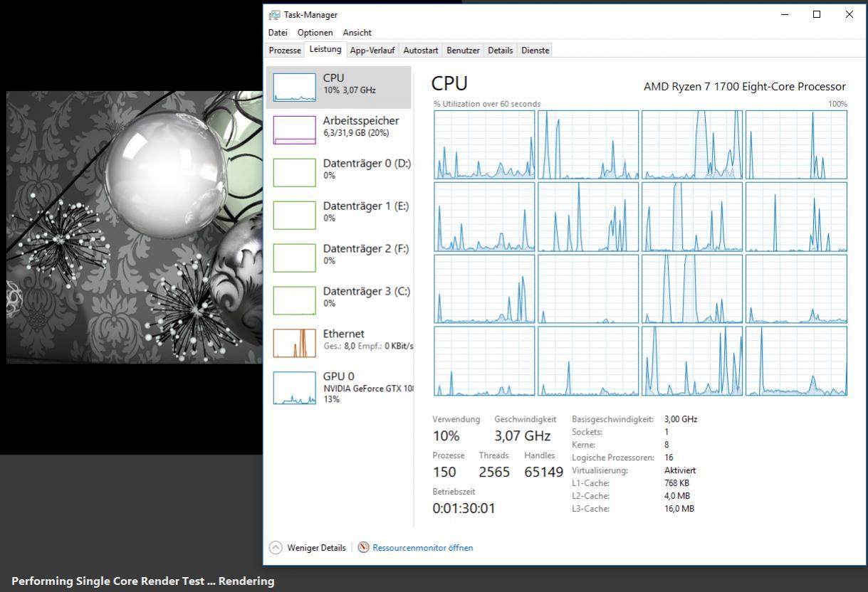Click the Verwendung value 10%

pyautogui.click(x=446, y=435)
